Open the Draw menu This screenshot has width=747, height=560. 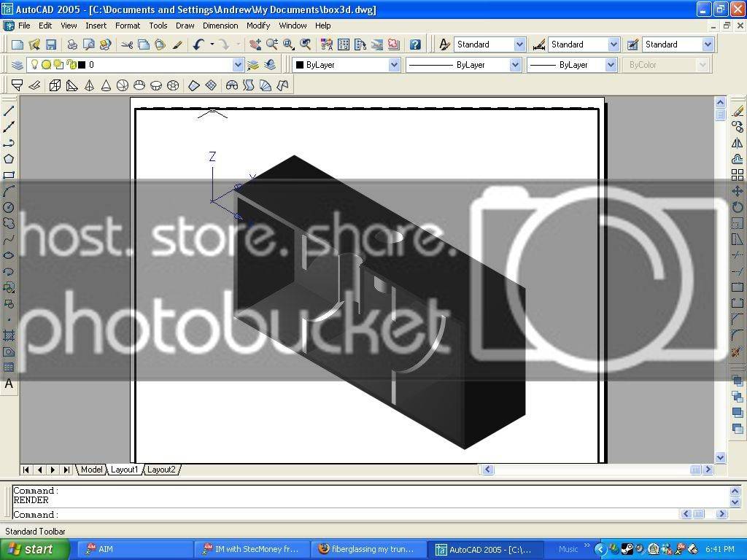tap(185, 26)
